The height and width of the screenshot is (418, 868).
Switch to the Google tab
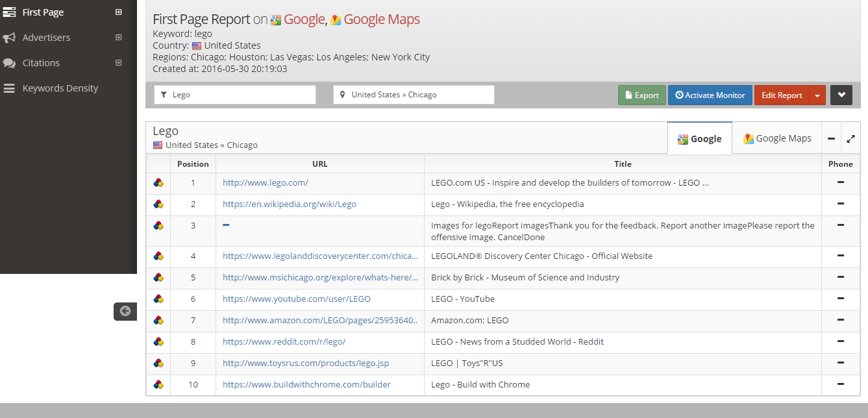click(x=700, y=138)
